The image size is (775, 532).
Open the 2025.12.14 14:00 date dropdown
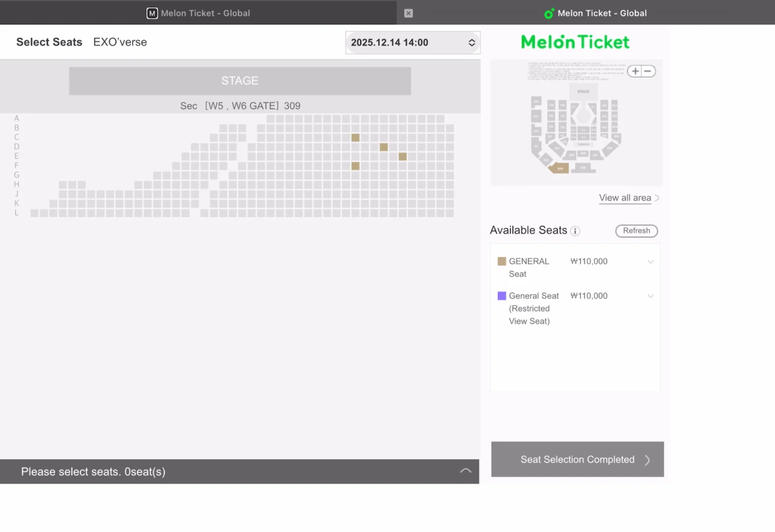point(413,43)
